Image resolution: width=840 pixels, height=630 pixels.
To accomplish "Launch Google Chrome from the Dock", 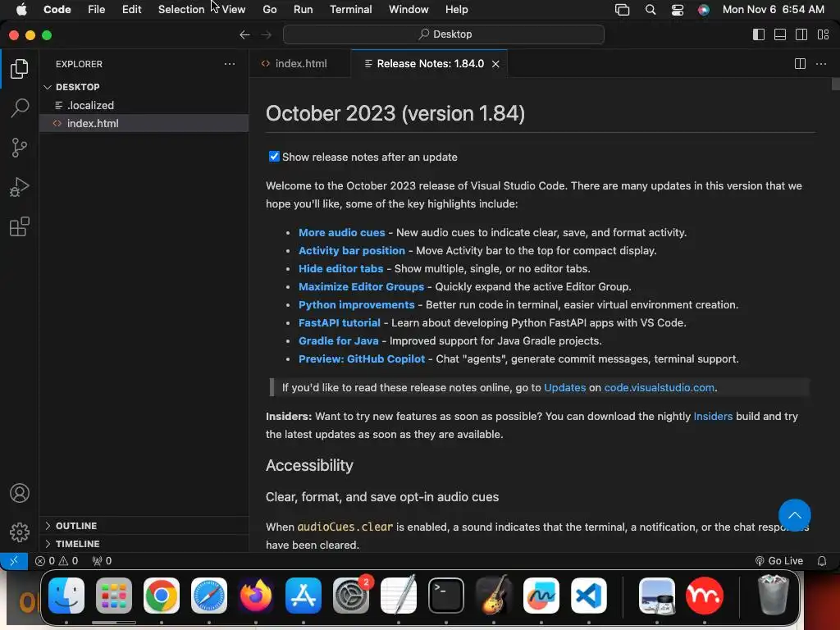I will [162, 596].
